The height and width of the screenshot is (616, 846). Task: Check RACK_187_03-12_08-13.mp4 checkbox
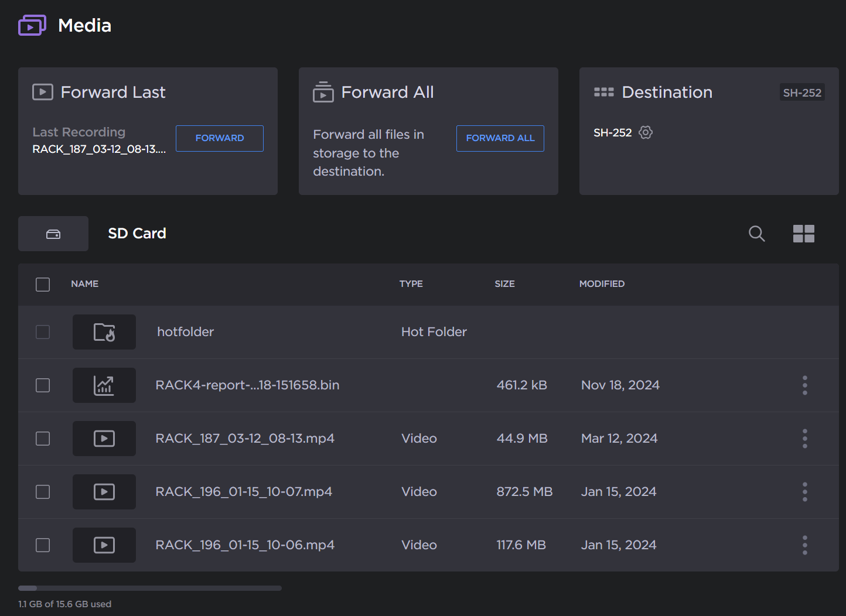42,438
